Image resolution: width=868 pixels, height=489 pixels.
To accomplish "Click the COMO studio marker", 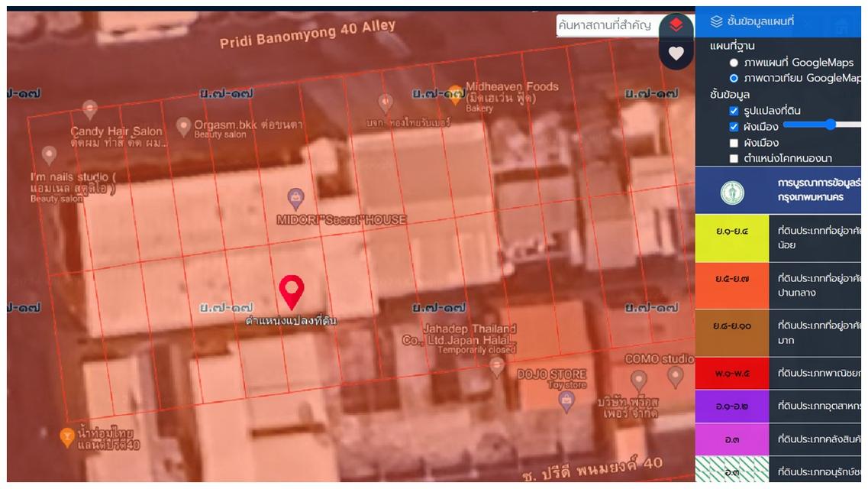I will click(x=675, y=375).
